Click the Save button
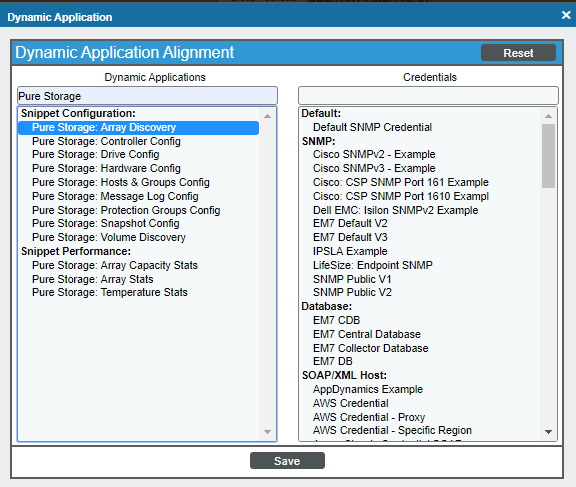This screenshot has height=487, width=576. [287, 461]
